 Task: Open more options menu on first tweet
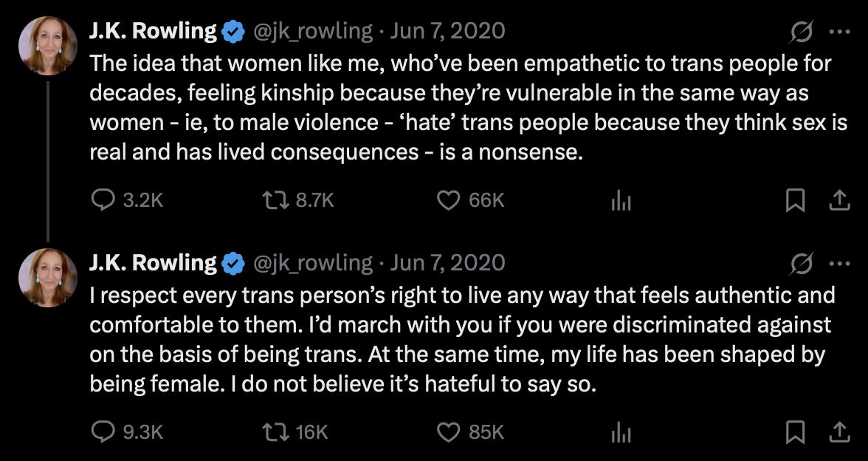point(840,31)
